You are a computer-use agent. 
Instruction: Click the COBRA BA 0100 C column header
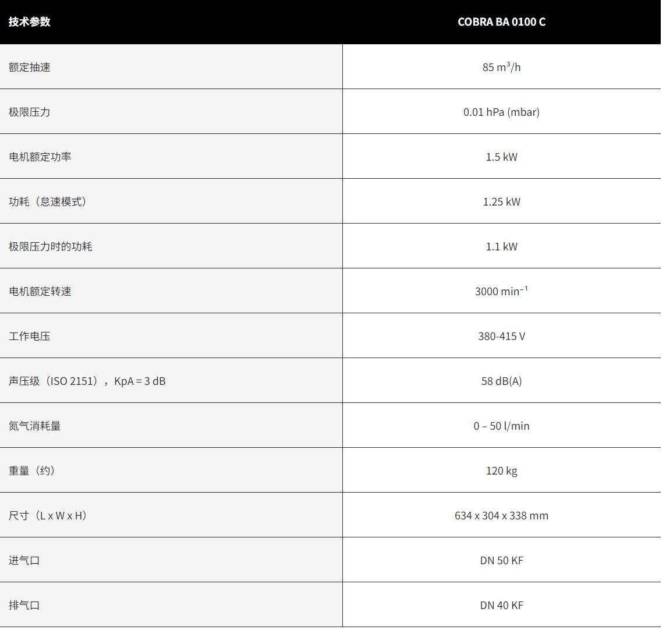click(501, 22)
